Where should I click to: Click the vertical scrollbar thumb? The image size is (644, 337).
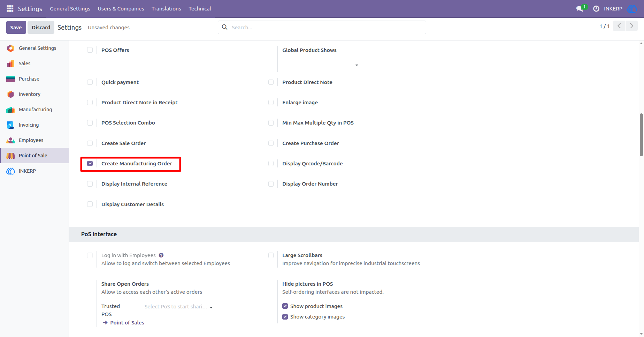[641, 135]
